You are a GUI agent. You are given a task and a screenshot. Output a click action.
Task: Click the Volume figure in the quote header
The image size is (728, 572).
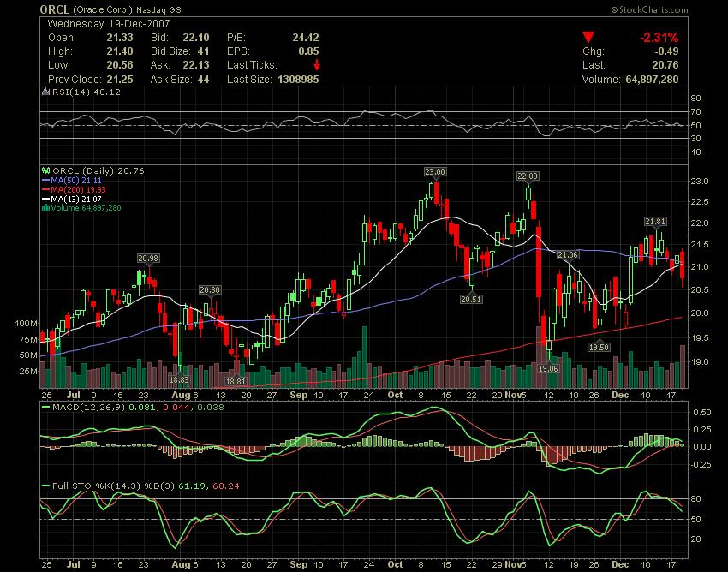click(x=652, y=80)
